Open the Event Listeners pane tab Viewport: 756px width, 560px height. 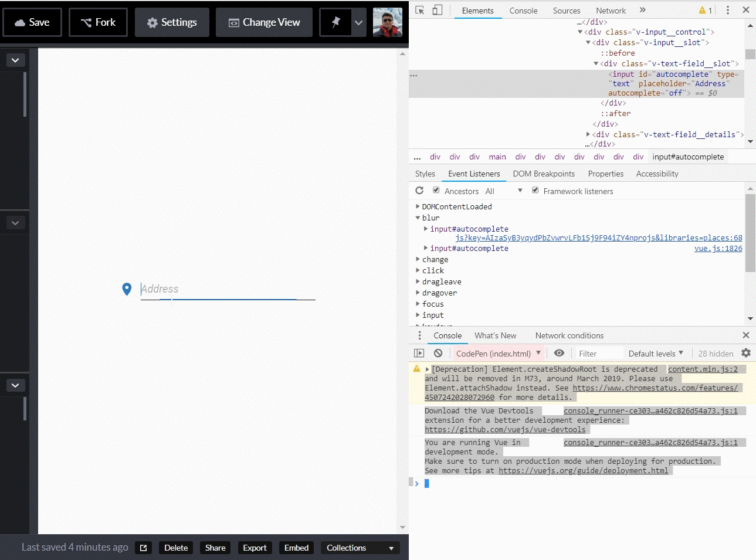[x=474, y=174]
